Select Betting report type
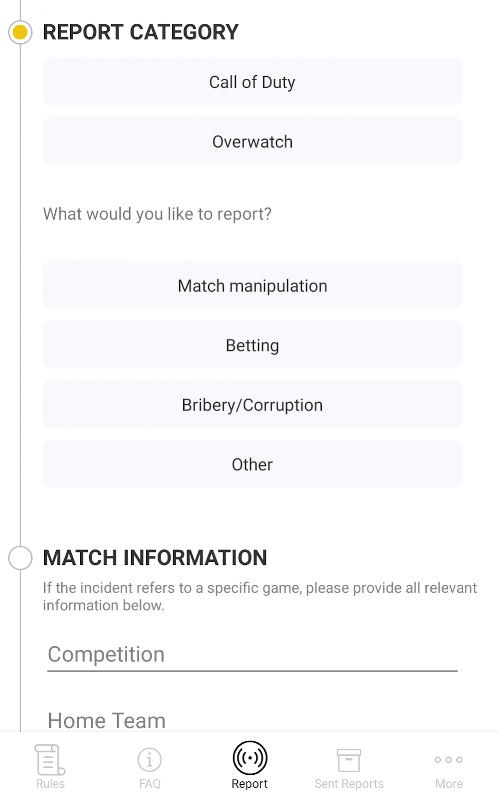Image resolution: width=499 pixels, height=800 pixels. pos(252,345)
